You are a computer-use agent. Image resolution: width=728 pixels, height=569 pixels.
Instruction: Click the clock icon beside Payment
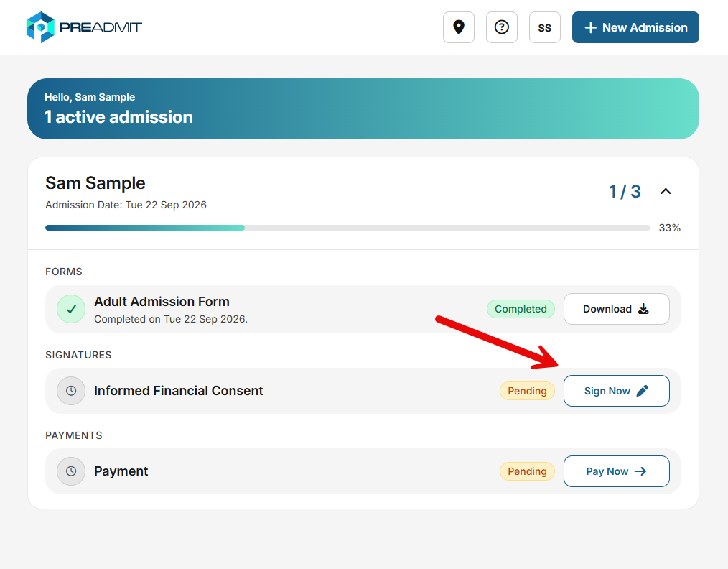(71, 471)
